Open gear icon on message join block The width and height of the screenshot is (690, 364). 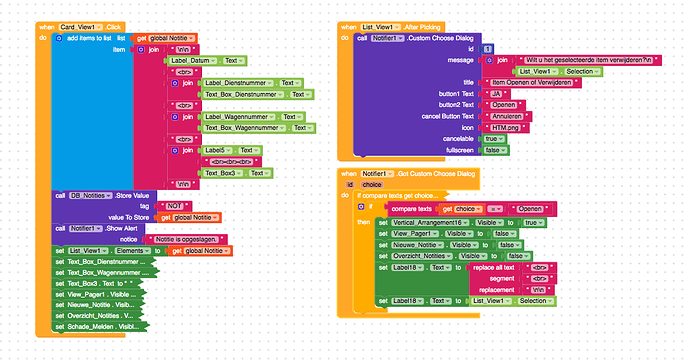(x=489, y=60)
